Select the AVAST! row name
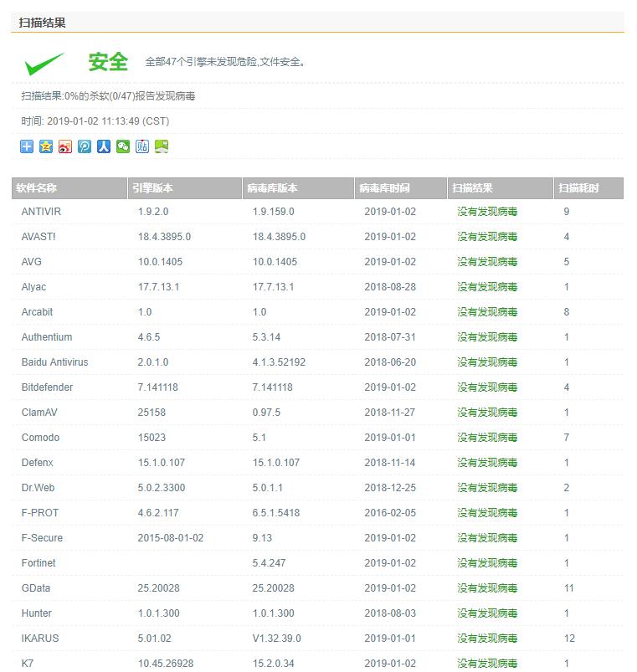The width and height of the screenshot is (637, 672). pos(39,237)
